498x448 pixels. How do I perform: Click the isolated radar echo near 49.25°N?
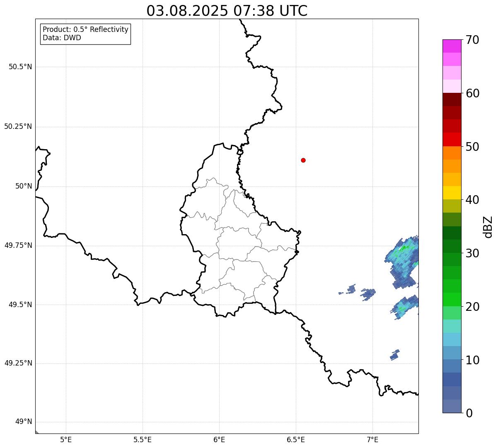pyautogui.click(x=394, y=355)
